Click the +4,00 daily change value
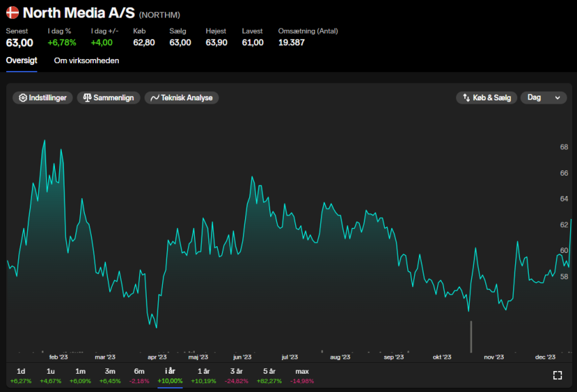This screenshot has height=392, width=577. 102,43
